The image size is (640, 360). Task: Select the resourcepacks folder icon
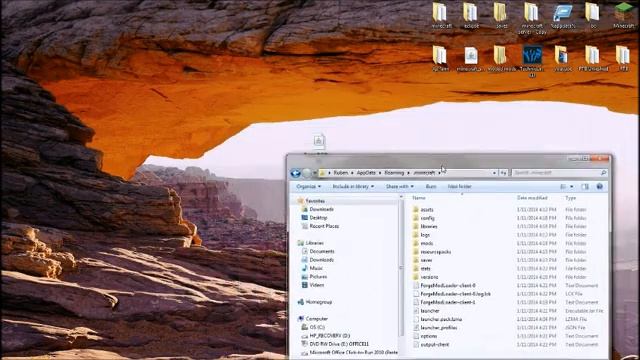(416, 252)
